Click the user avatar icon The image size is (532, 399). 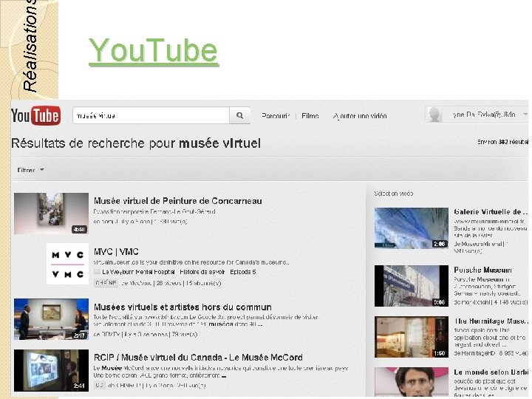click(434, 115)
